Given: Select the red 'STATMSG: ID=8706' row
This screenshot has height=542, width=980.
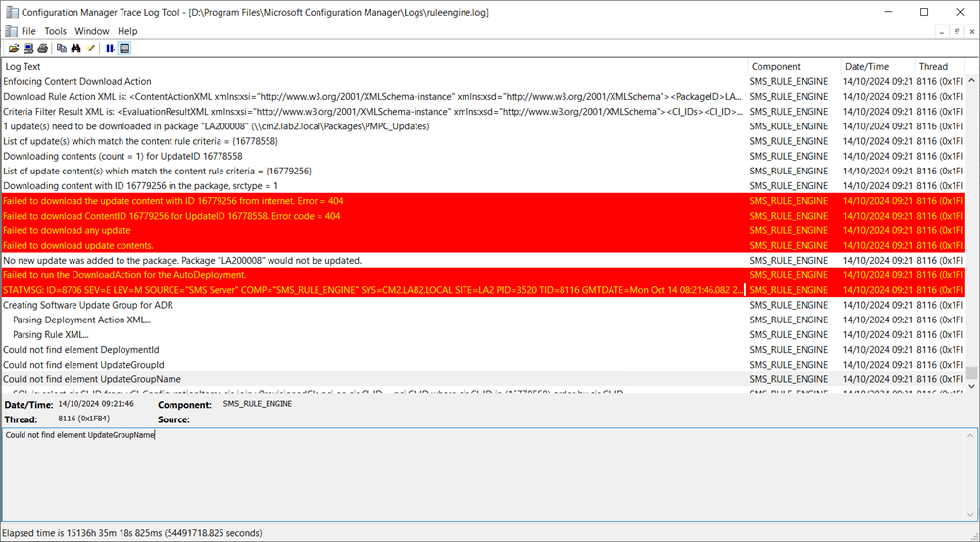Looking at the screenshot, I should pos(482,290).
